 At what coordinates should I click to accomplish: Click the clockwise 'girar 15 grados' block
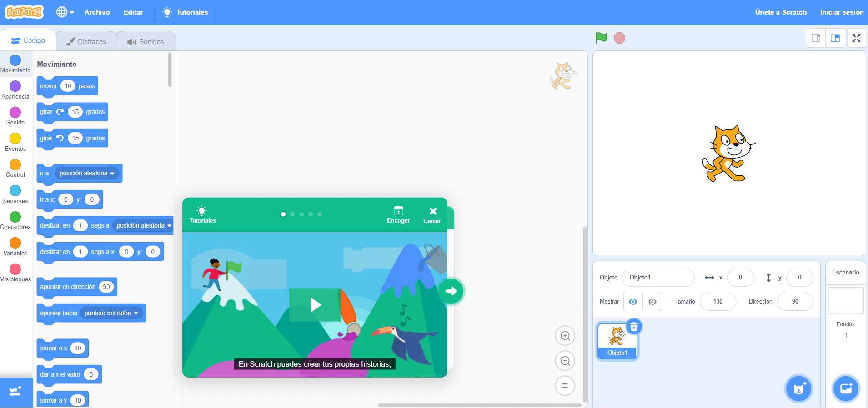[x=72, y=112]
